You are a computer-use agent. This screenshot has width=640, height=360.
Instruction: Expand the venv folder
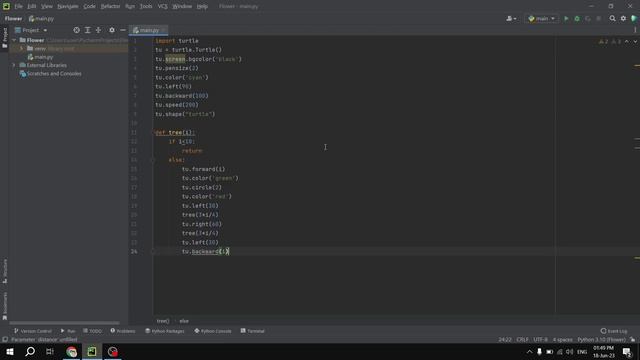click(x=22, y=49)
